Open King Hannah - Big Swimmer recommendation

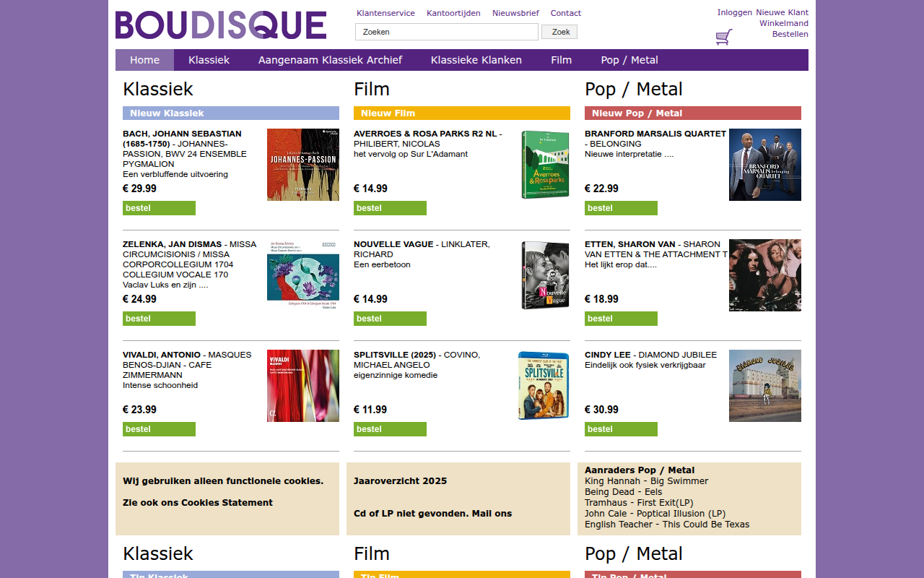[x=647, y=481]
